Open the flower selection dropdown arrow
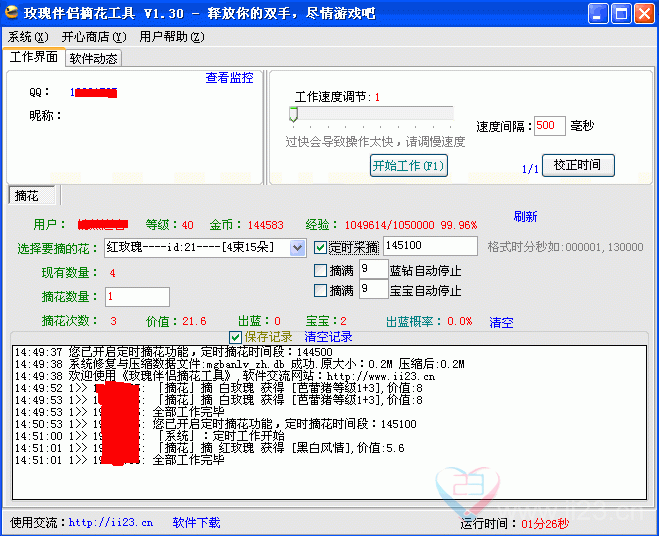 pos(297,248)
